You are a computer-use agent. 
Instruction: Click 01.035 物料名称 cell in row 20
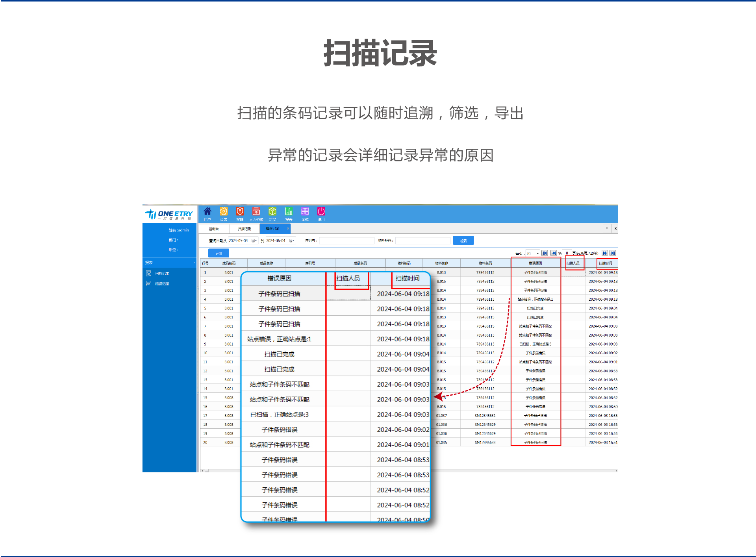coord(441,442)
